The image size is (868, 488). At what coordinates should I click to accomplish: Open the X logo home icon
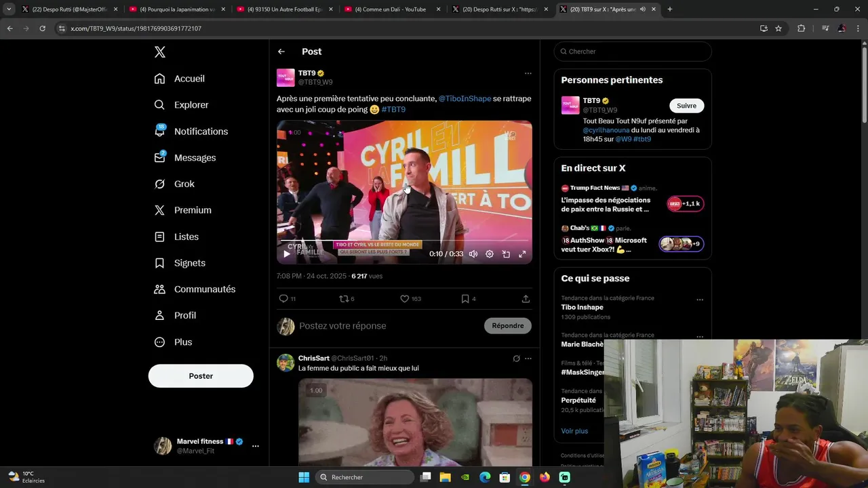[x=159, y=52]
